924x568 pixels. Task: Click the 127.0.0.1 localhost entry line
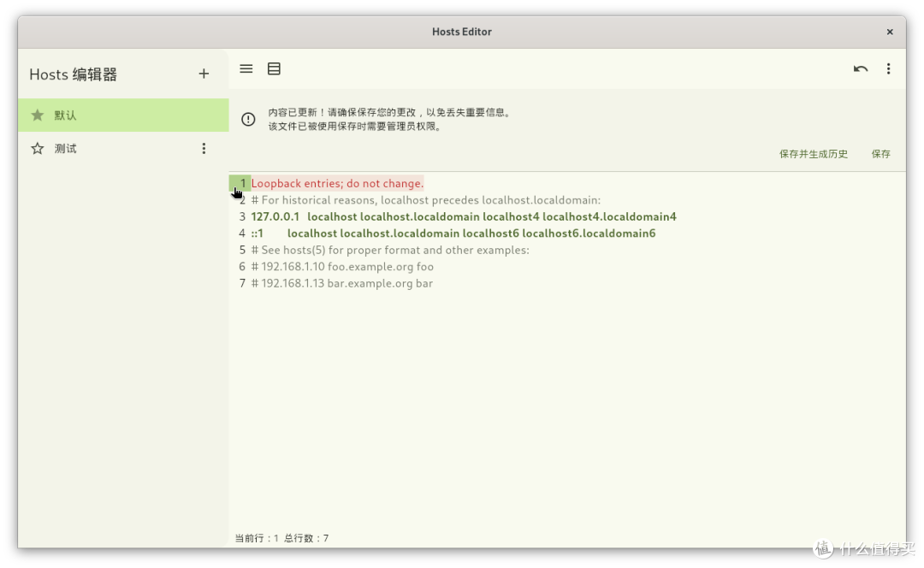coord(464,216)
